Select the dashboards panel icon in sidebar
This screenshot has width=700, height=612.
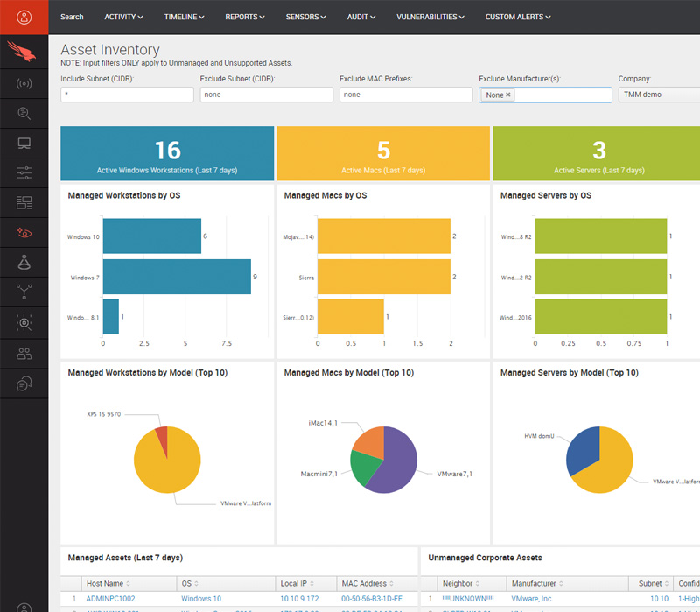tap(24, 202)
